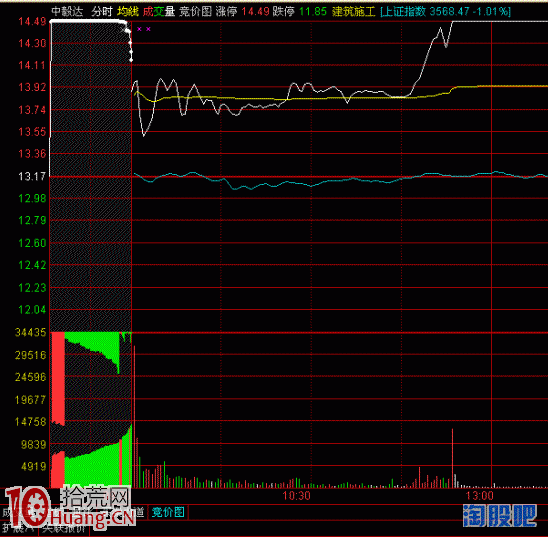Click the 10:30 time axis label

[296, 495]
